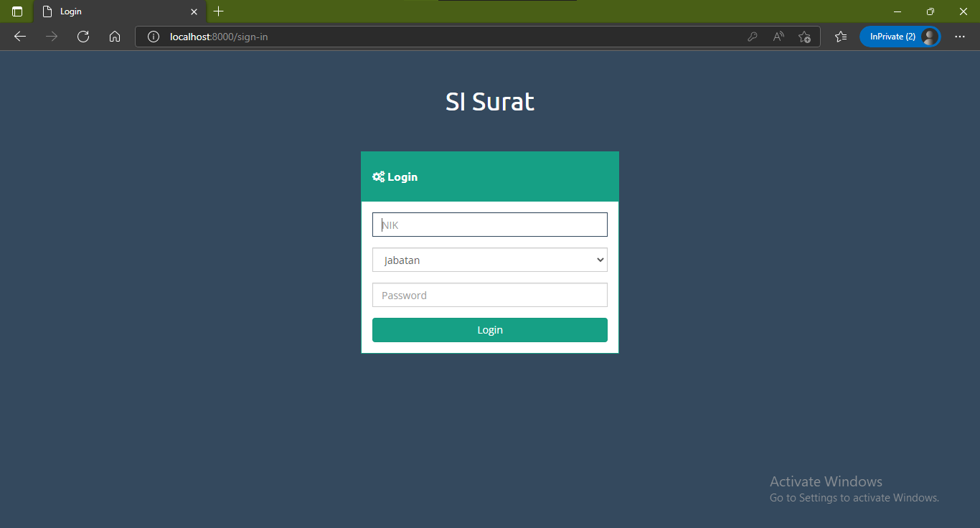This screenshot has width=980, height=528.
Task: Open the Jabatan dropdown
Action: 490,260
